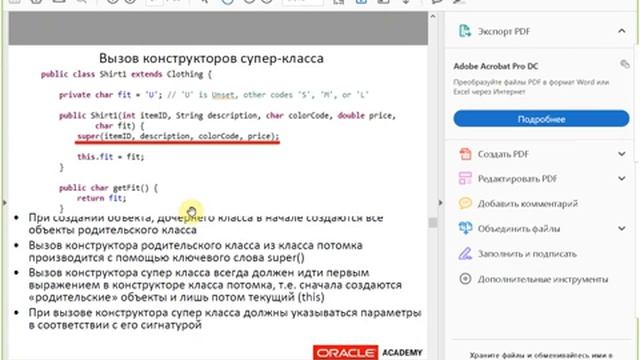Click the code line 'public char getFit()'
The height and width of the screenshot is (360, 640).
108,188
